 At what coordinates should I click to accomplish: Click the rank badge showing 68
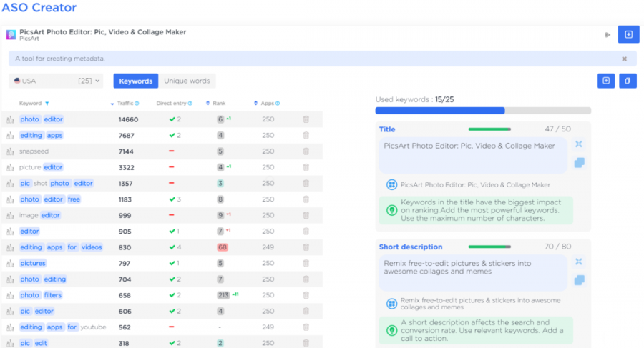click(223, 247)
